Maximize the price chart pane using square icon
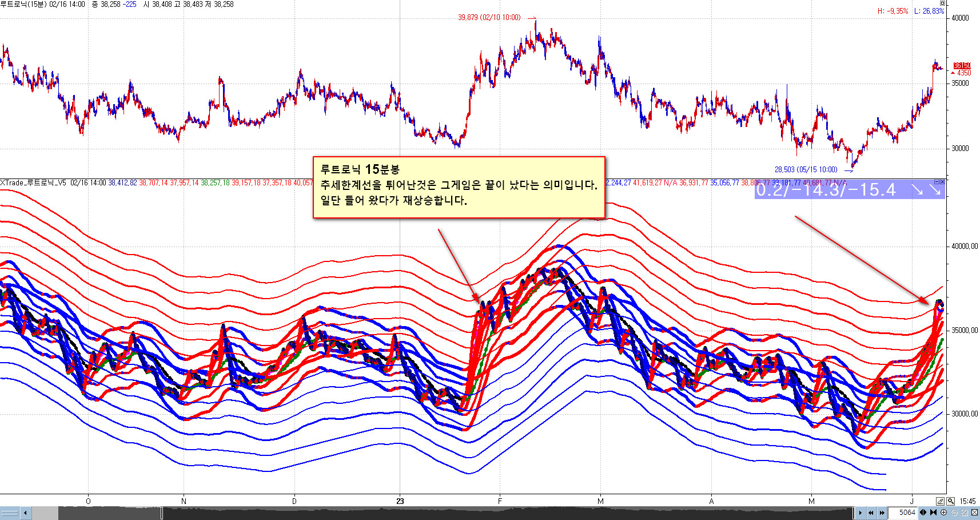Viewport: 980px width, 520px height. (942, 3)
